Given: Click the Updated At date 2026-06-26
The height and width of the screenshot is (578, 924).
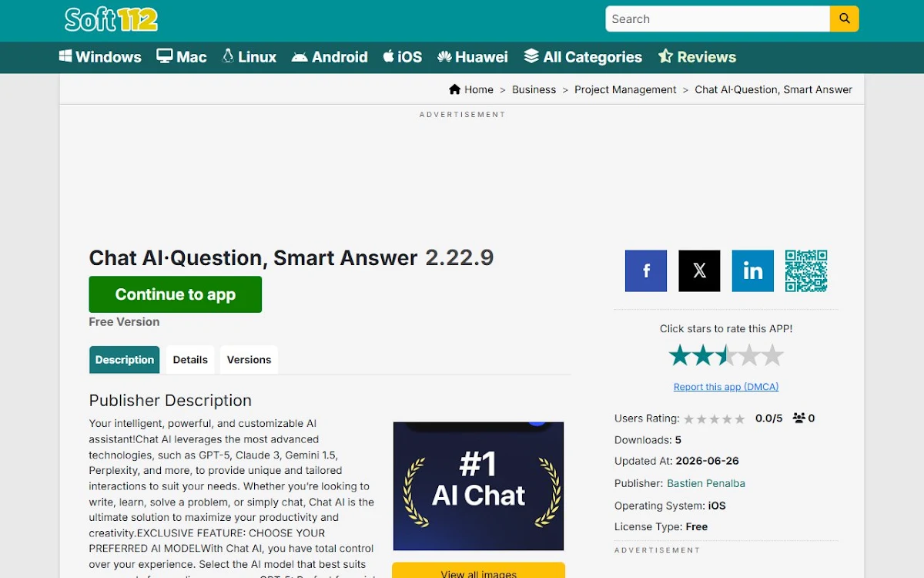Looking at the screenshot, I should 707,461.
